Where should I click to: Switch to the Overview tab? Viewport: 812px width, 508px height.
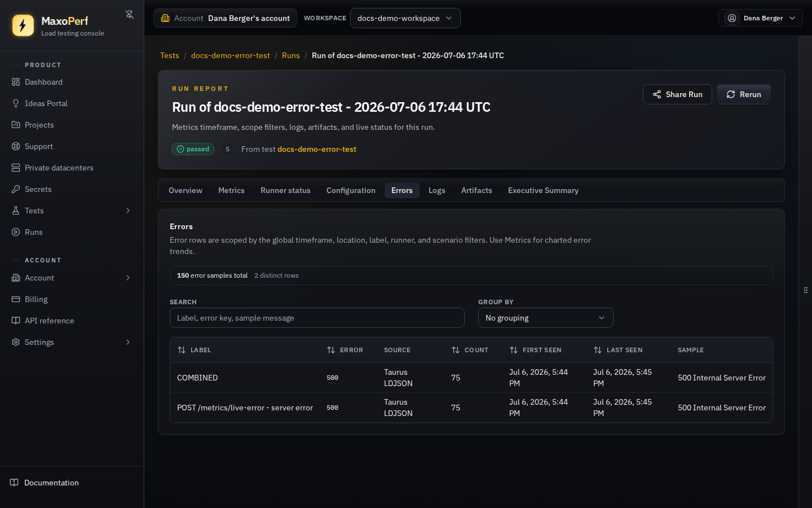point(186,190)
